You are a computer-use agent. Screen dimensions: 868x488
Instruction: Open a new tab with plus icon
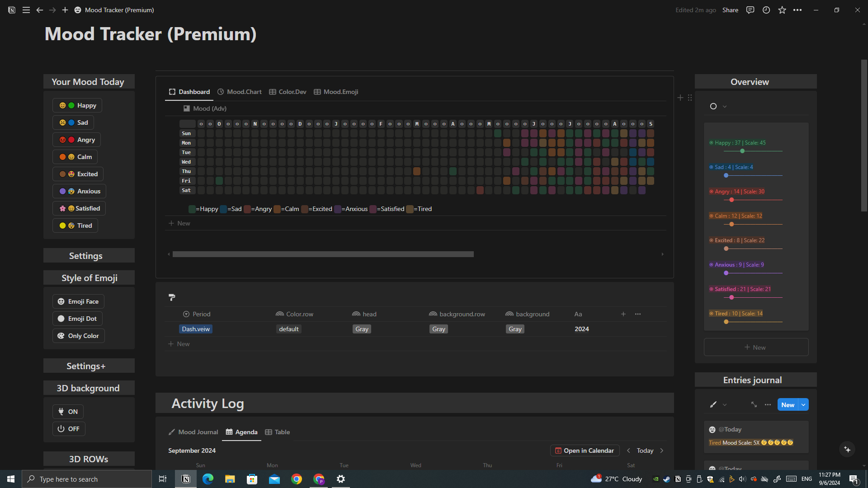pyautogui.click(x=65, y=10)
